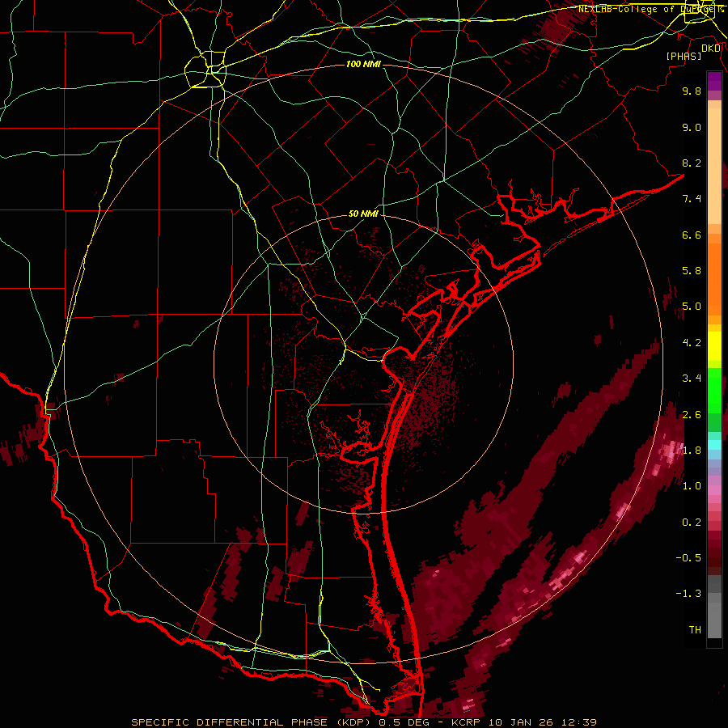
Task: Click the "[PHAS]" legend heading
Action: coord(684,56)
